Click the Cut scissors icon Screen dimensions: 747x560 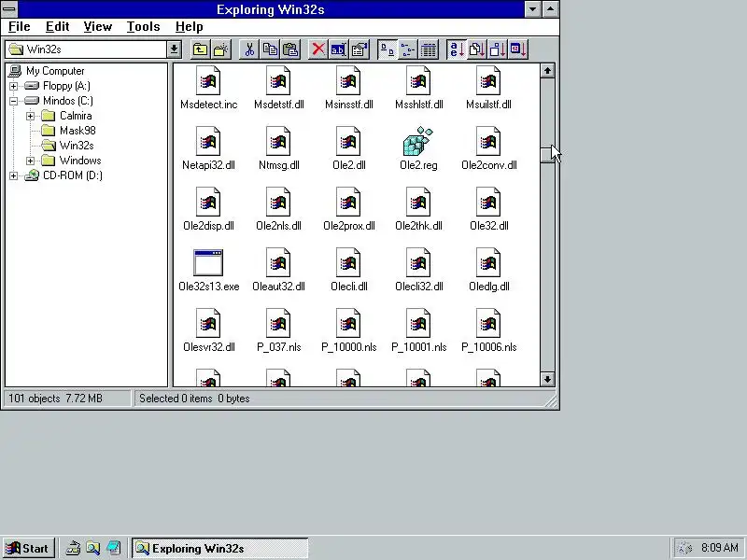point(249,49)
